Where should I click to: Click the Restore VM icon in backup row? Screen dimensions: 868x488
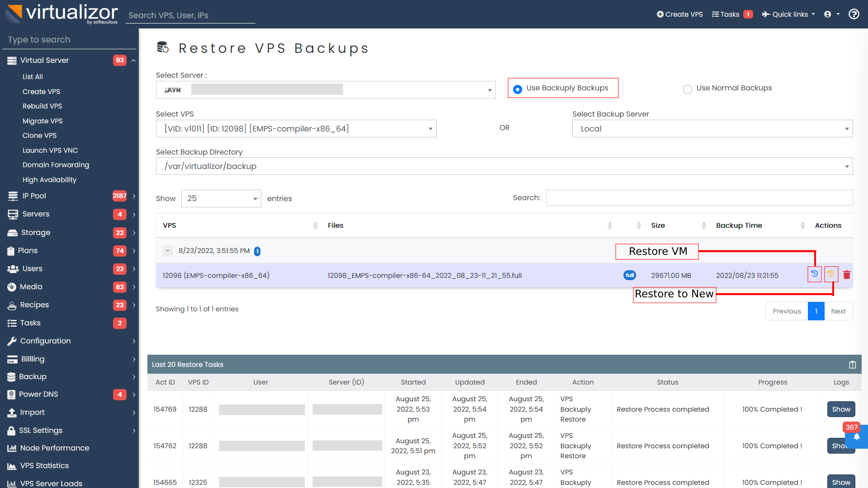coord(815,274)
